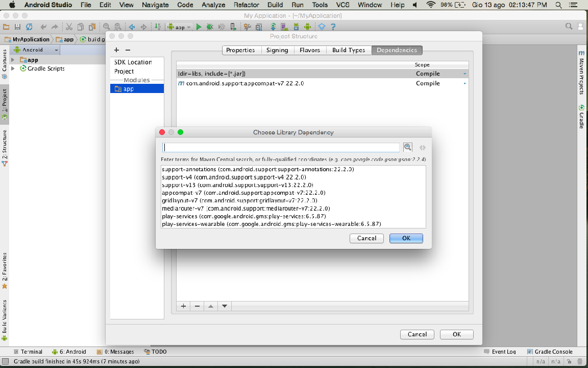
Task: Move dependency down with arrow button
Action: [224, 306]
